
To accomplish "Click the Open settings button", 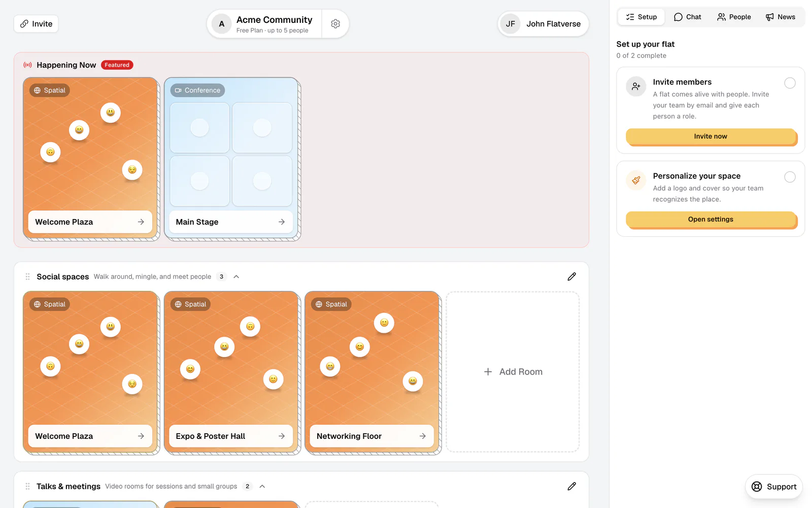I will pyautogui.click(x=710, y=219).
